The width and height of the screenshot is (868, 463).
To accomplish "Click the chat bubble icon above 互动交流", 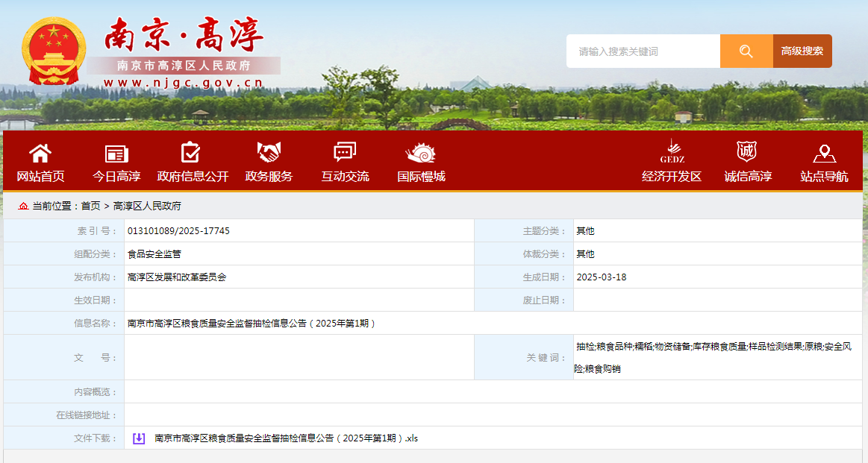I will coord(345,152).
